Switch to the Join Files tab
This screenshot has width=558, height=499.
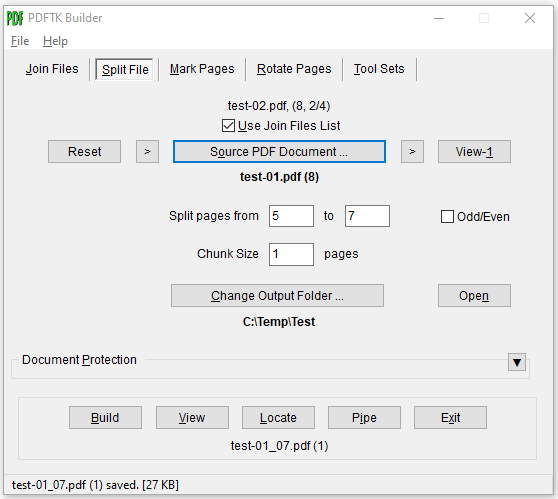(x=52, y=69)
